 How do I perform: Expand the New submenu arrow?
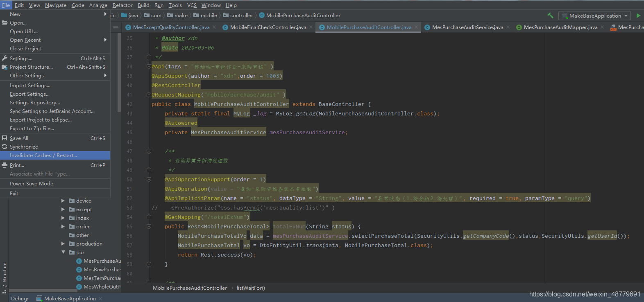point(106,14)
